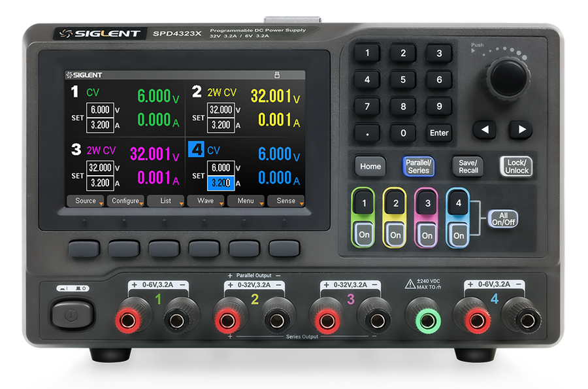The height and width of the screenshot is (389, 588).
Task: Turn on channel 1 output
Action: [364, 235]
